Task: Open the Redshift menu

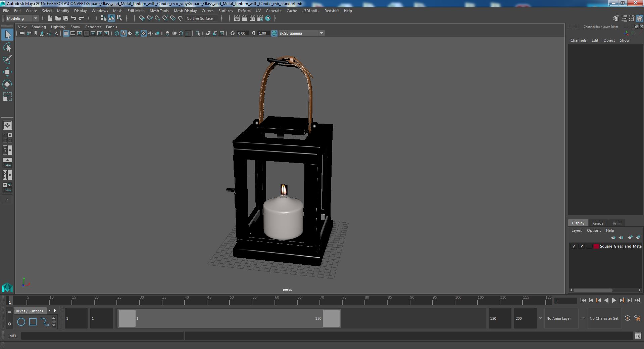Action: click(x=332, y=11)
